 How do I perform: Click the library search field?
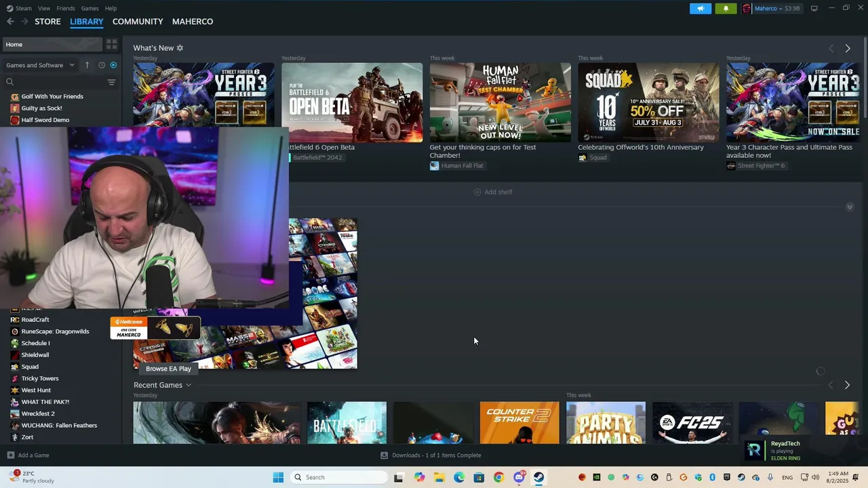click(x=54, y=82)
